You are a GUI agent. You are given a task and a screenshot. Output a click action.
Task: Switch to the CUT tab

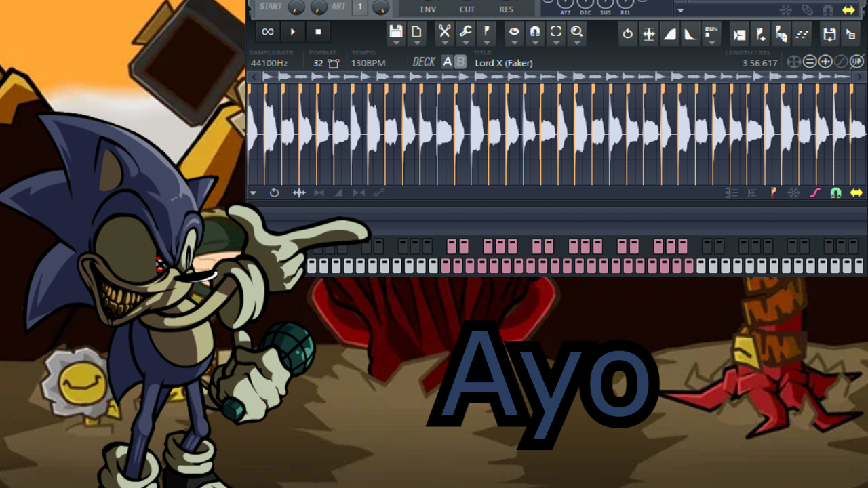click(x=467, y=9)
